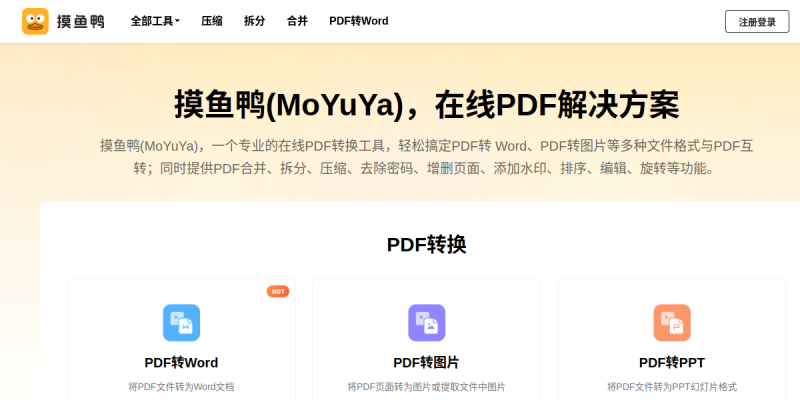The width and height of the screenshot is (800, 400).
Task: Open the 压缩 menu item
Action: (x=211, y=21)
